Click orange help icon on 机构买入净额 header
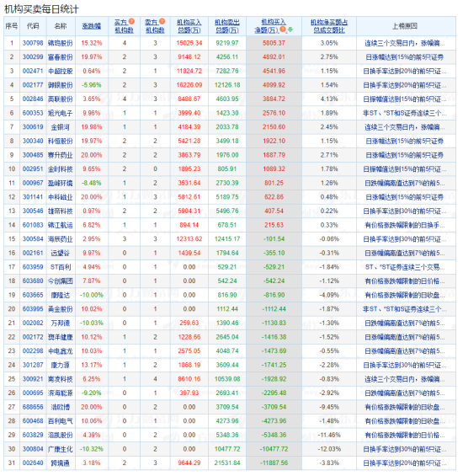463x476 pixels. coord(283,29)
